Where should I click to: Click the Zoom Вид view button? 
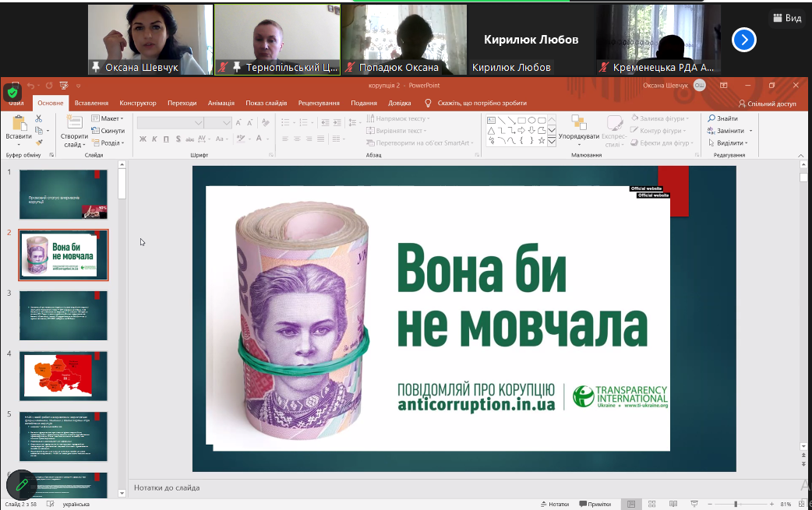point(787,18)
